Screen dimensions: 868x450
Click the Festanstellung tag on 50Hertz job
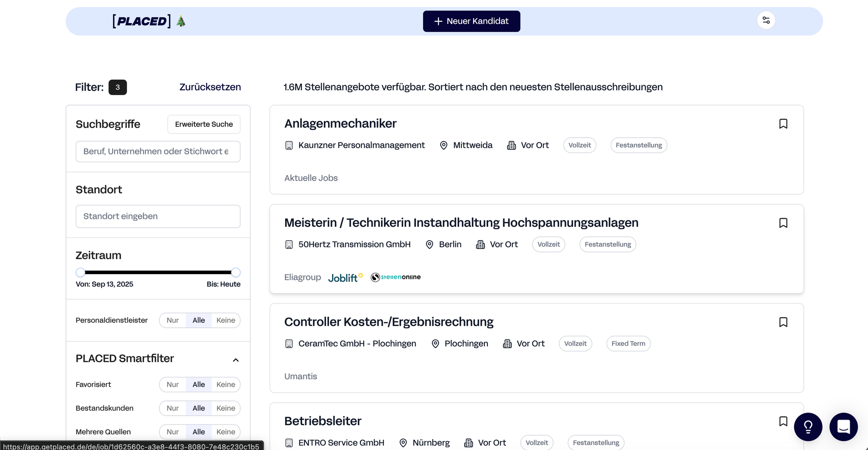point(608,245)
